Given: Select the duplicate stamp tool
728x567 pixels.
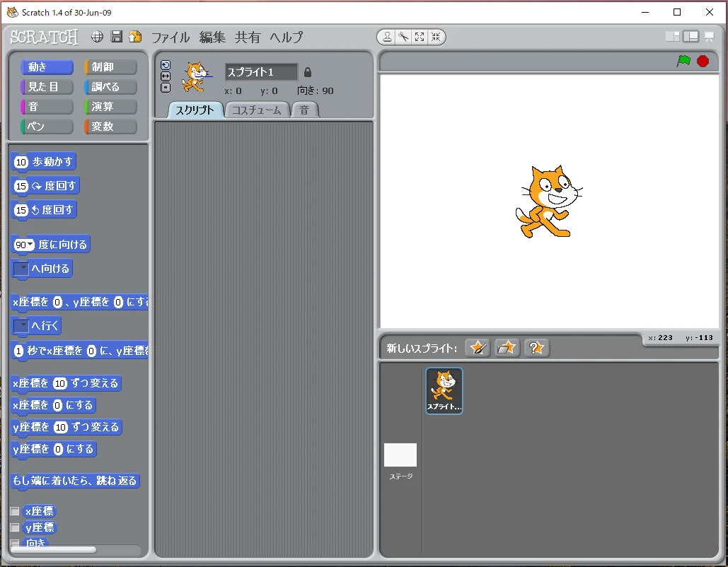Looking at the screenshot, I should tap(388, 37).
